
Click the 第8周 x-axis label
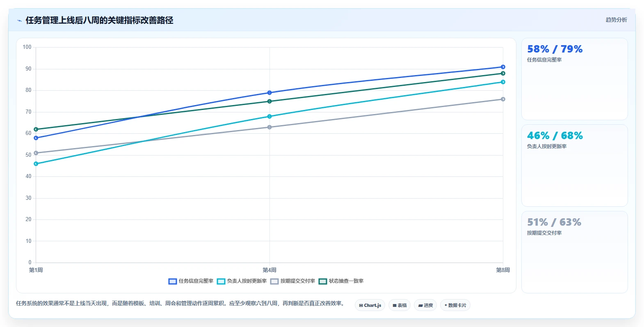tap(503, 270)
